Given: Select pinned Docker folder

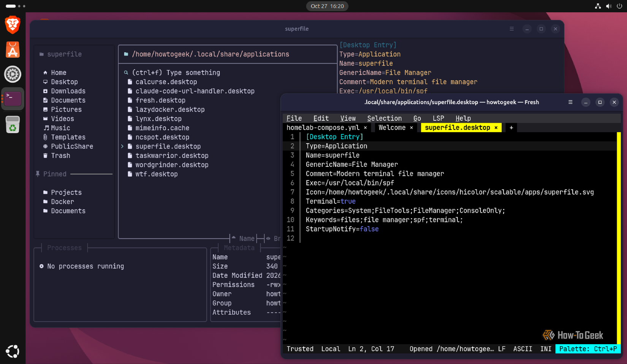Looking at the screenshot, I should tap(59, 202).
